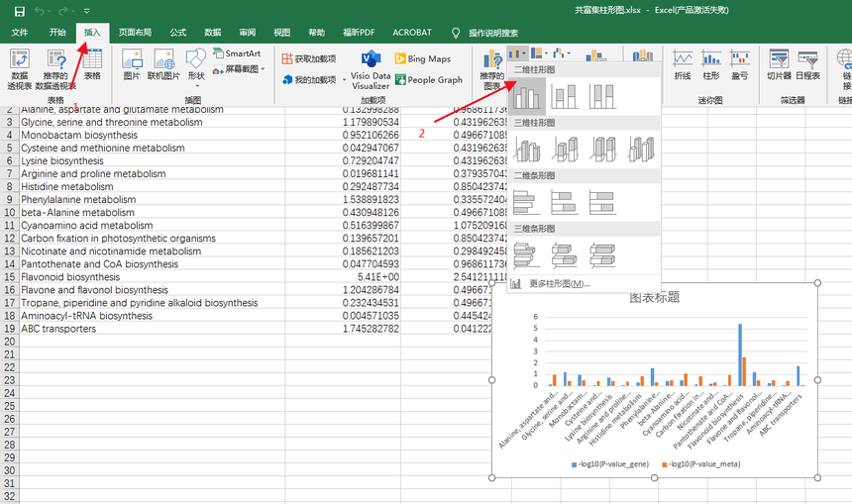Image resolution: width=852 pixels, height=504 pixels.
Task: Click the Bing Maps add-in icon
Action: (423, 58)
